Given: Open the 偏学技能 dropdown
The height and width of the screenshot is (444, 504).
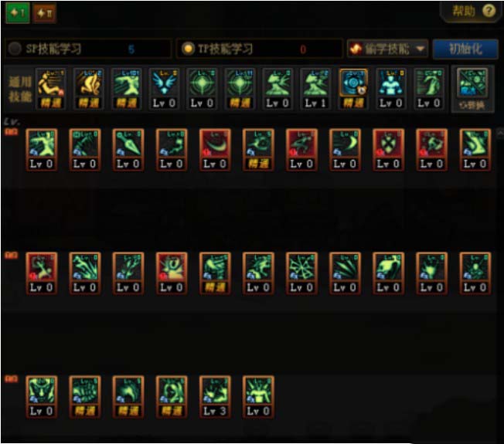Looking at the screenshot, I should coord(387,49).
